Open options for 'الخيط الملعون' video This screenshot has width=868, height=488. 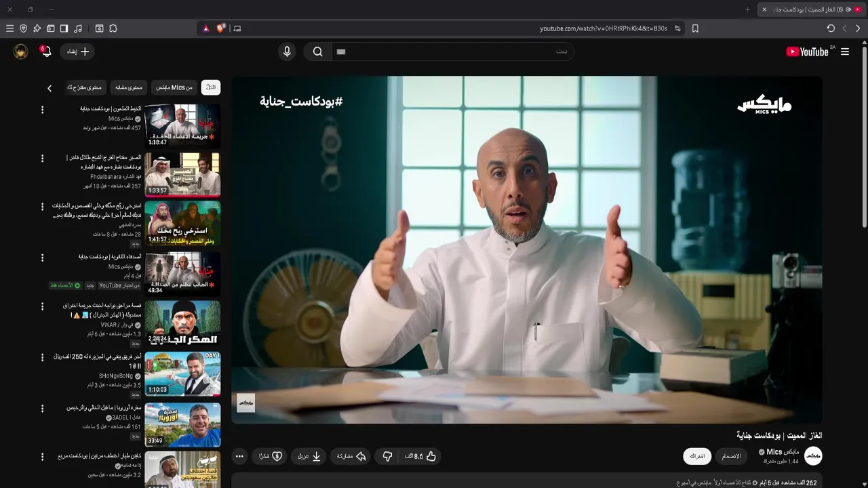pos(42,110)
